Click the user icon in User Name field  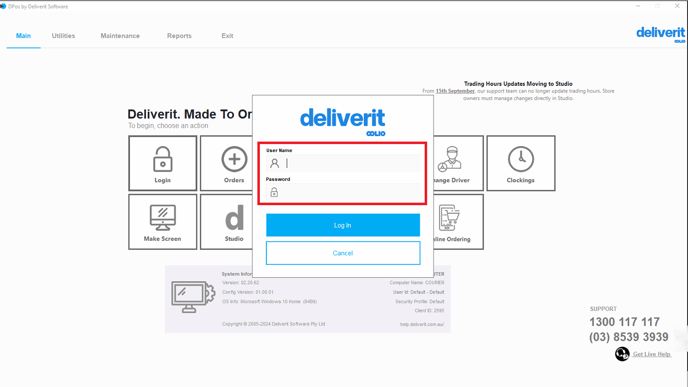click(x=274, y=163)
